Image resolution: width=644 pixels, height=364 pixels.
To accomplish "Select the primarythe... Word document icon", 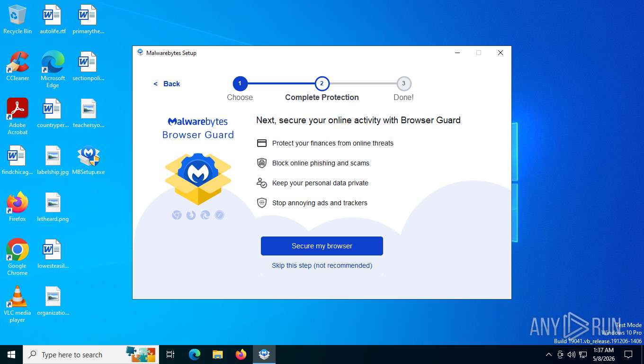I will pyautogui.click(x=88, y=19).
